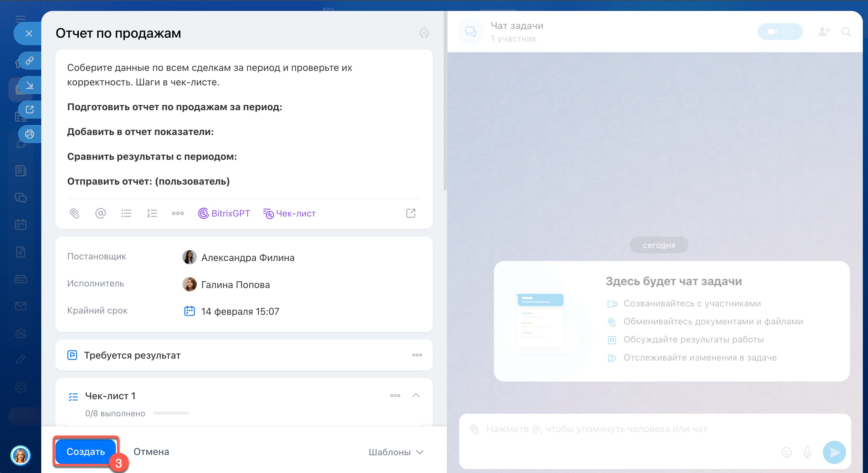Open the deadline calendar date picker
868x473 pixels.
[189, 311]
